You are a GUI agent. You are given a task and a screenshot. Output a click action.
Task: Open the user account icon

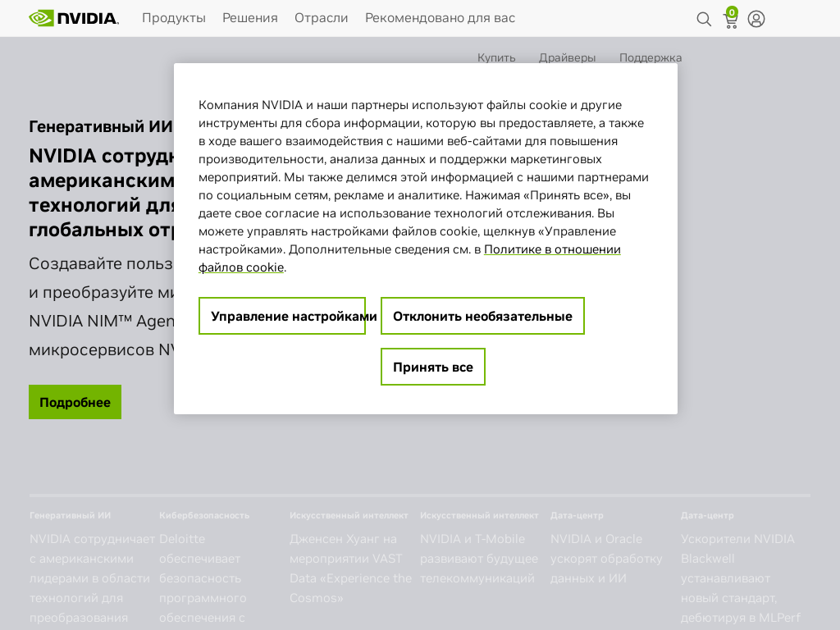(756, 20)
